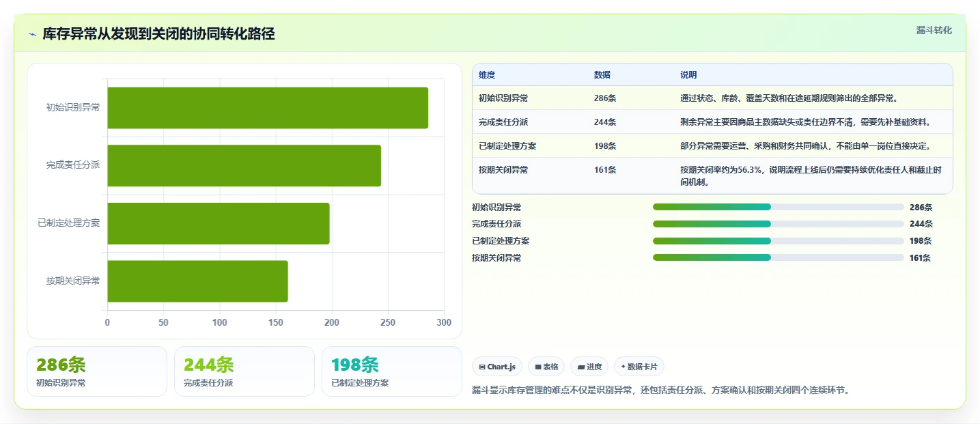Viewport: 980px width, 424px height.
Task: Click the chart y-axis label 按期关闭异常
Action: click(x=73, y=281)
